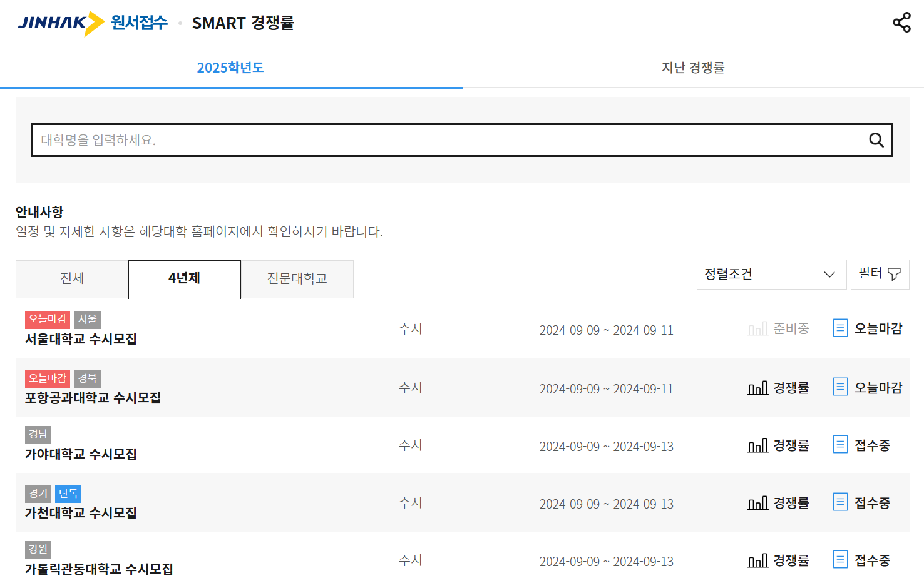Click the grayed 준비중 chart icon for 서울대학교
The width and height of the screenshot is (924, 588).
point(758,328)
